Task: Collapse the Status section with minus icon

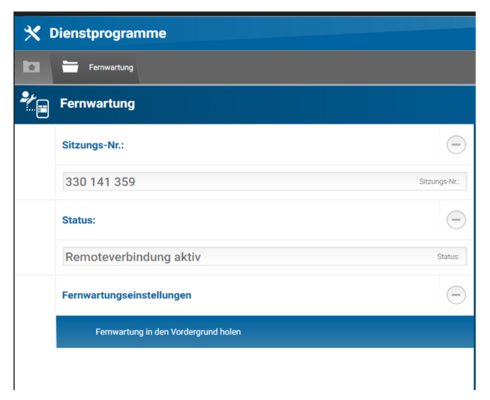Action: (456, 220)
